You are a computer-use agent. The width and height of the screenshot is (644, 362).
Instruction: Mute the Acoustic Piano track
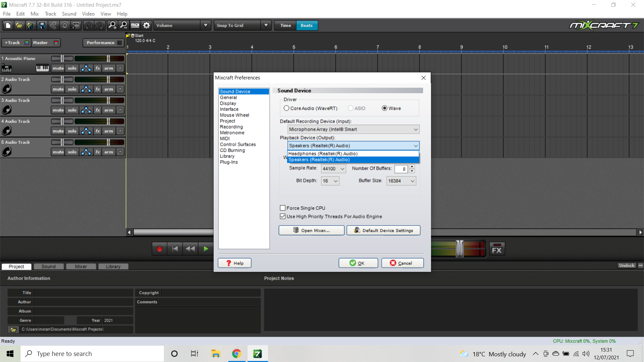(x=58, y=68)
